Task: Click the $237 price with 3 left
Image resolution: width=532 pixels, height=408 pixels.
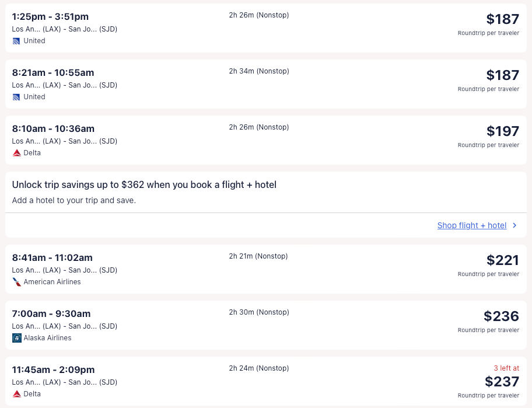Action: tap(502, 382)
